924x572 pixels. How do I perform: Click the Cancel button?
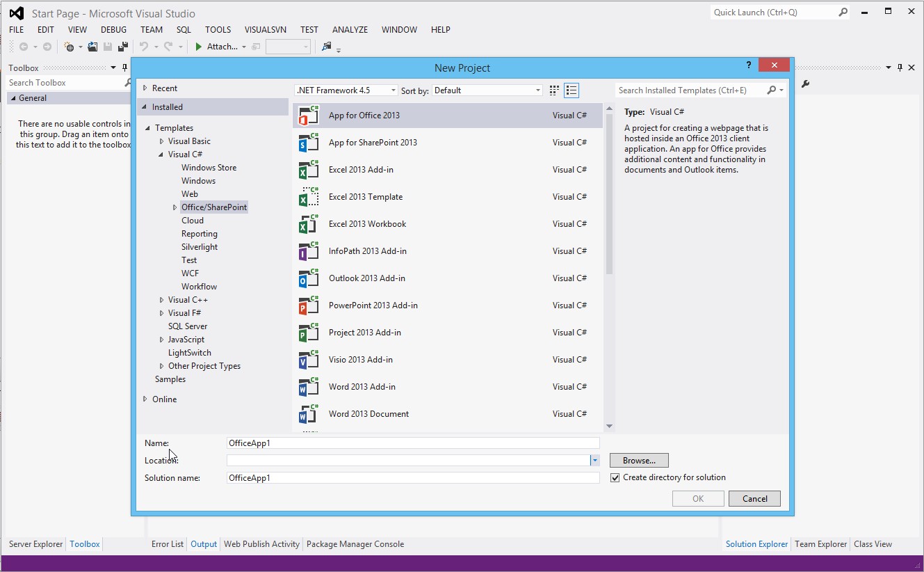tap(754, 498)
